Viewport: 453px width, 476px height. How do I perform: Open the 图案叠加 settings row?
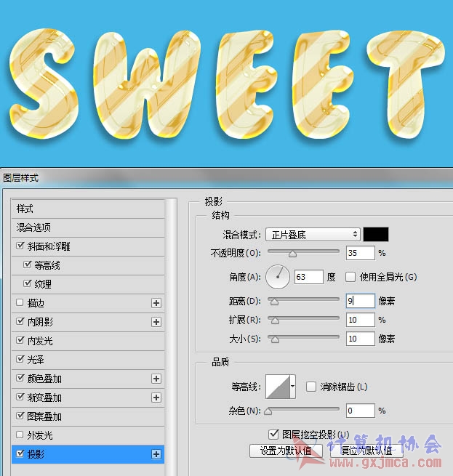tap(88, 416)
